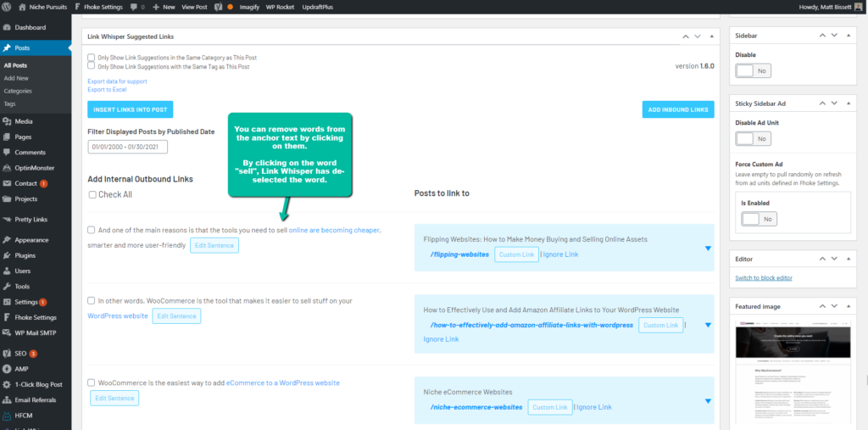The image size is (868, 430).
Task: Move Link Whisper Suggested Links panel up
Action: 685,36
